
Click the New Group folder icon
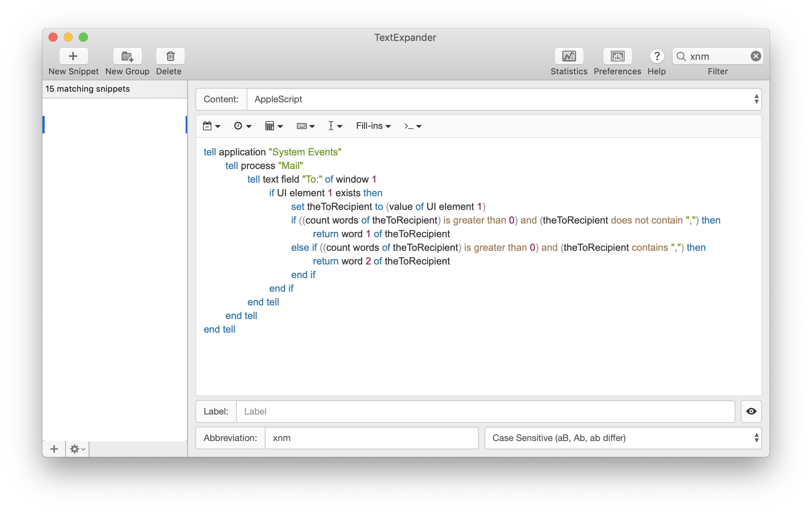point(127,56)
